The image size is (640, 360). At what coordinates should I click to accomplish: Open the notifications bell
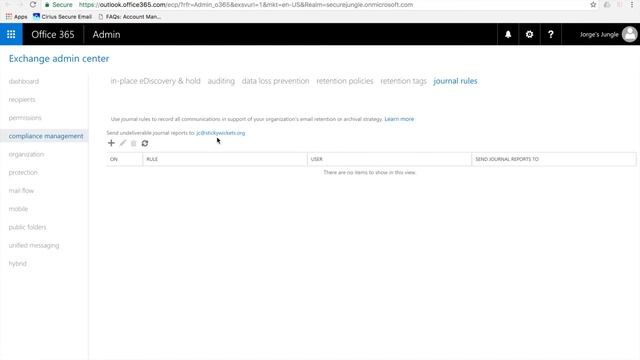click(x=508, y=34)
